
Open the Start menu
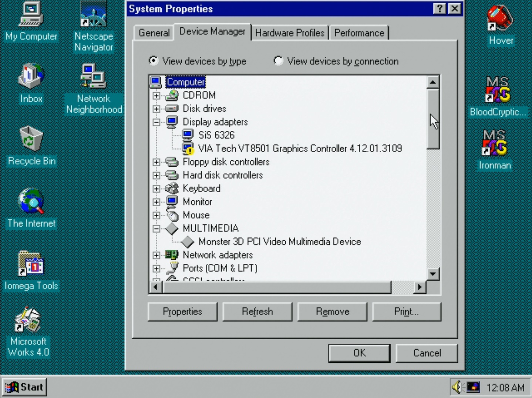pos(24,387)
